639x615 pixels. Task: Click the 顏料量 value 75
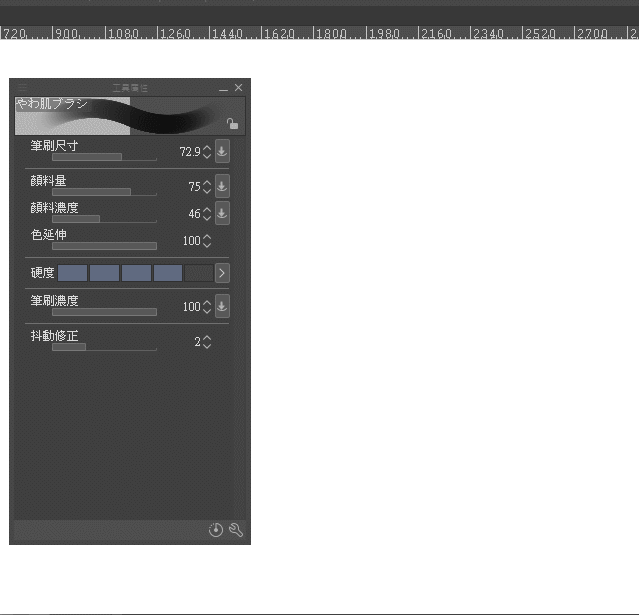[x=194, y=187]
